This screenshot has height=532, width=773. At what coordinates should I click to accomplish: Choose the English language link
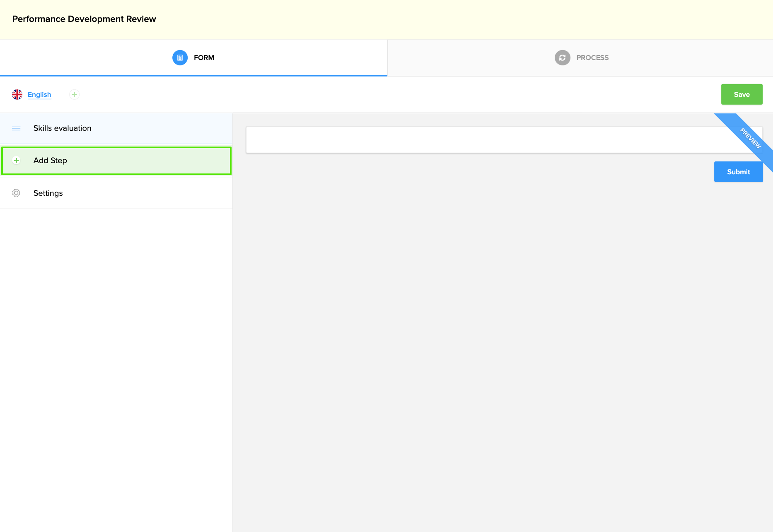pyautogui.click(x=39, y=94)
